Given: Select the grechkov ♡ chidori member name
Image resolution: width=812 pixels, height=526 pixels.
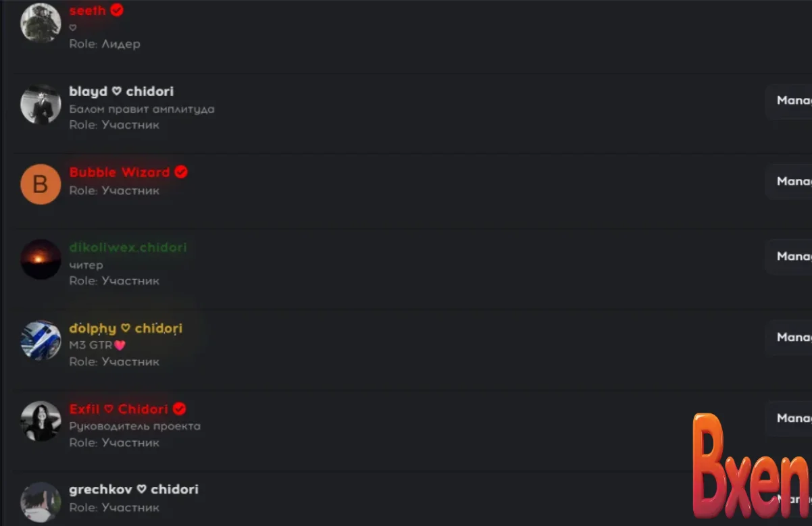Looking at the screenshot, I should [134, 489].
